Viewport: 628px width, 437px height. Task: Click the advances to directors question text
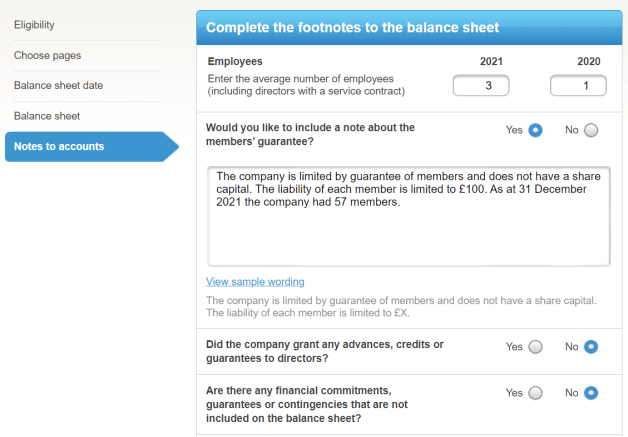click(324, 351)
